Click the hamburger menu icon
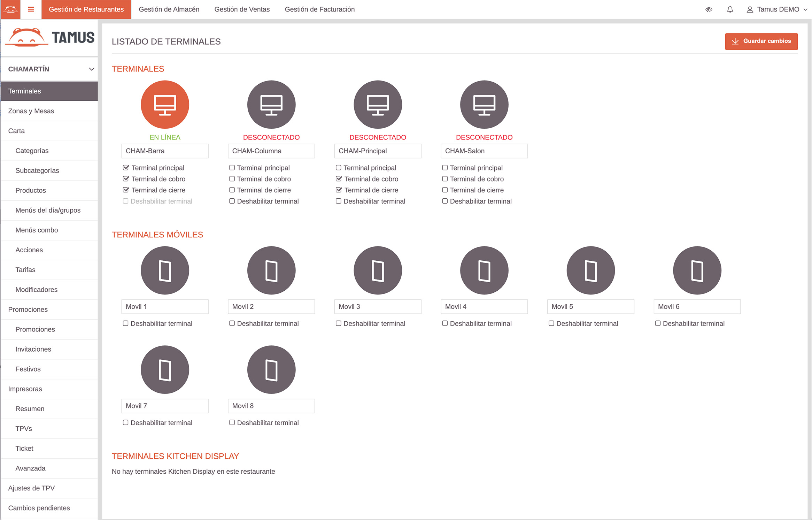This screenshot has width=812, height=520. point(31,9)
